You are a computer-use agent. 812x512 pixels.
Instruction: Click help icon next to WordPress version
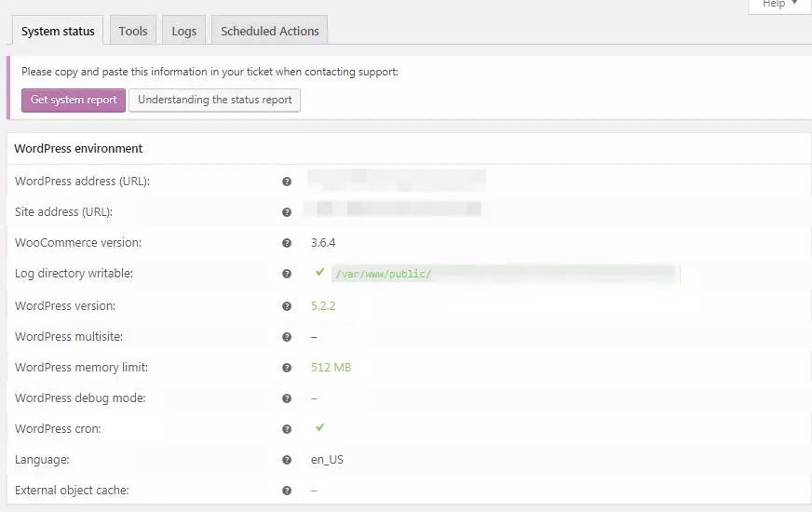pos(287,306)
